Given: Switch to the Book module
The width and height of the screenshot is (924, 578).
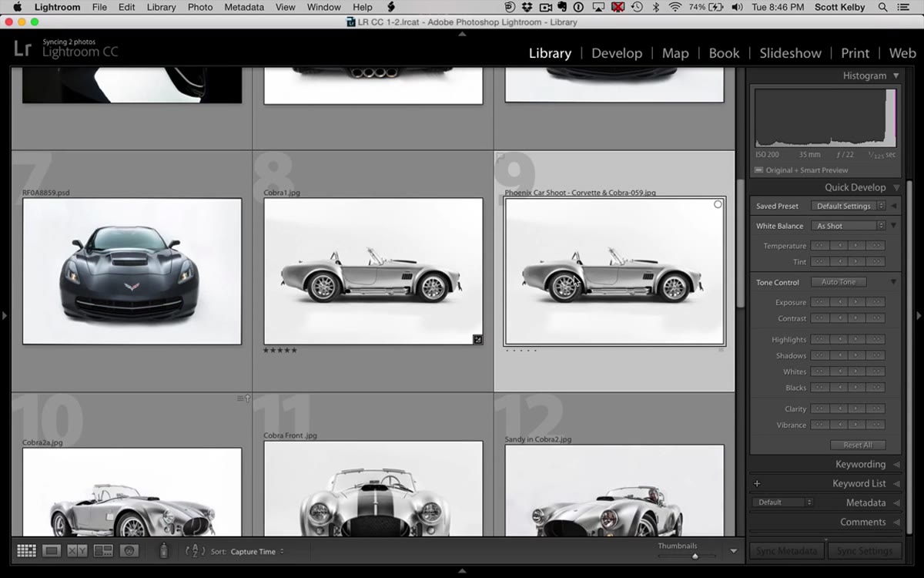Looking at the screenshot, I should click(x=724, y=53).
